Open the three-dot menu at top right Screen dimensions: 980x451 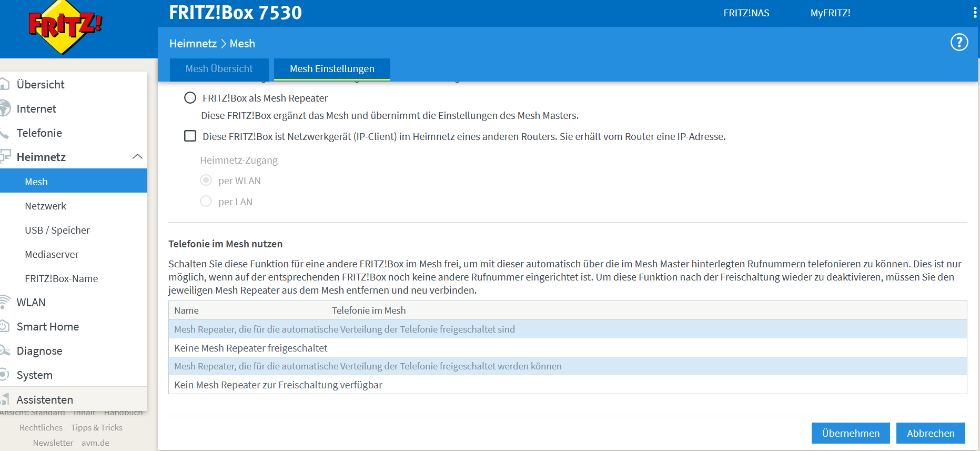[x=975, y=13]
